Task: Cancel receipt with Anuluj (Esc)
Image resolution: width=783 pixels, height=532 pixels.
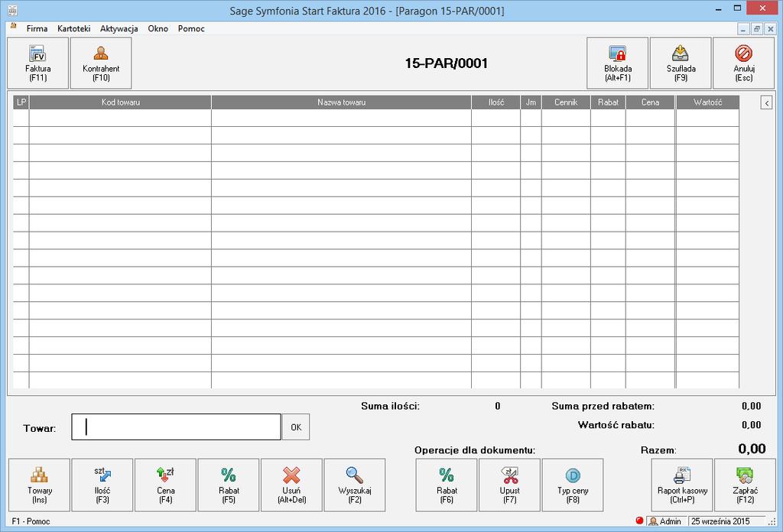Action: [743, 63]
